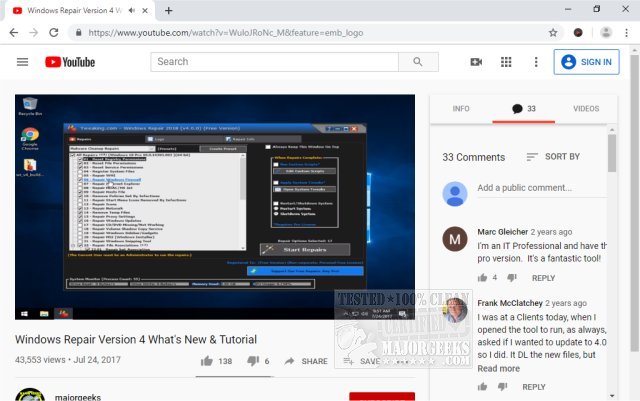Screen dimensions: 640x401
Task: Like the video with thumbs up (138)
Action: coord(207,361)
